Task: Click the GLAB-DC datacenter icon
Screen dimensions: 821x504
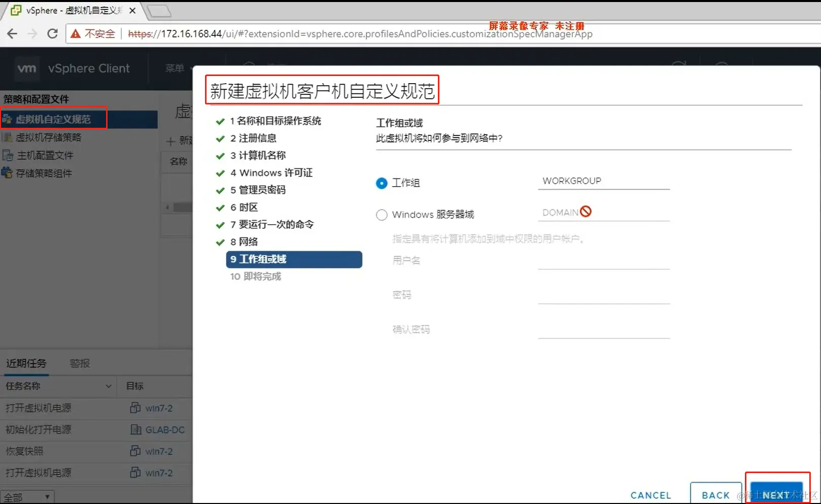Action: click(x=135, y=429)
